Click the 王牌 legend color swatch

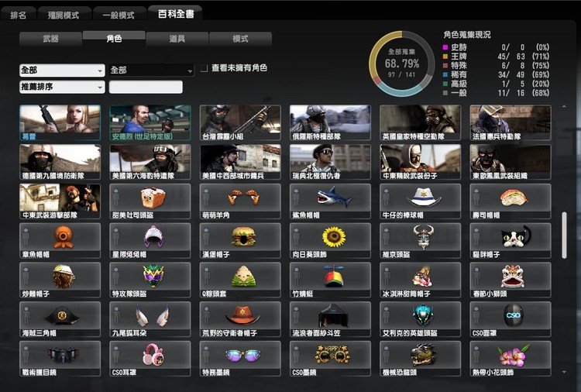pos(445,57)
